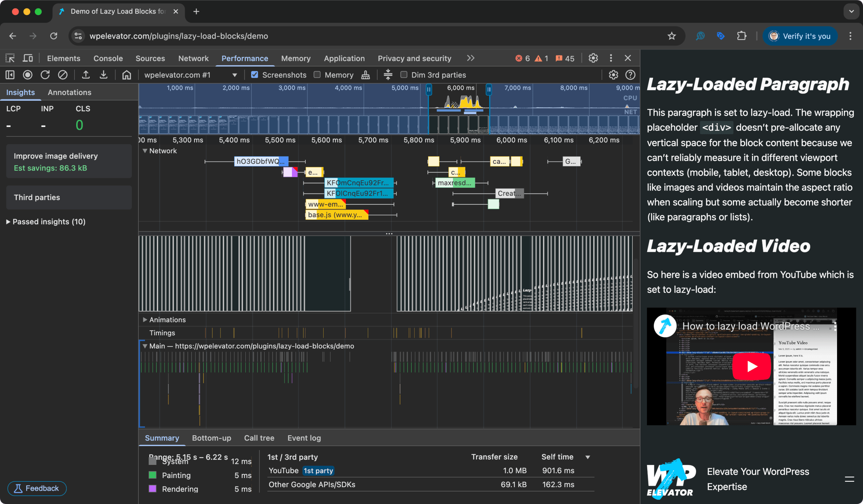
Task: Click the issues count badge showing 45
Action: click(565, 59)
